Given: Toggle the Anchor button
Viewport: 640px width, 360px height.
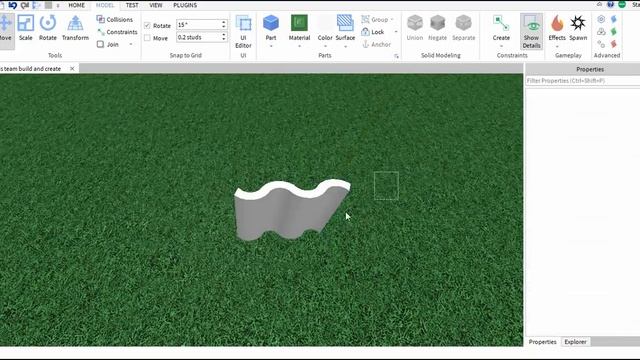Looking at the screenshot, I should pyautogui.click(x=376, y=44).
